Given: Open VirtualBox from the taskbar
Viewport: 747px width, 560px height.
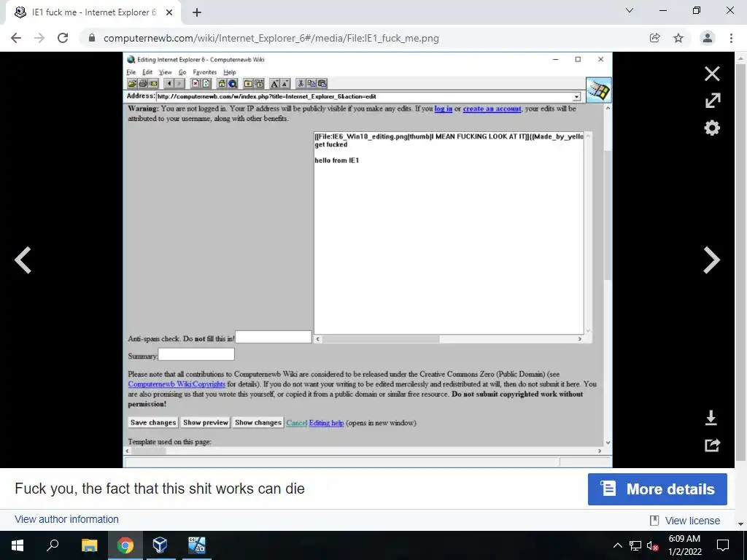Looking at the screenshot, I should [x=160, y=545].
